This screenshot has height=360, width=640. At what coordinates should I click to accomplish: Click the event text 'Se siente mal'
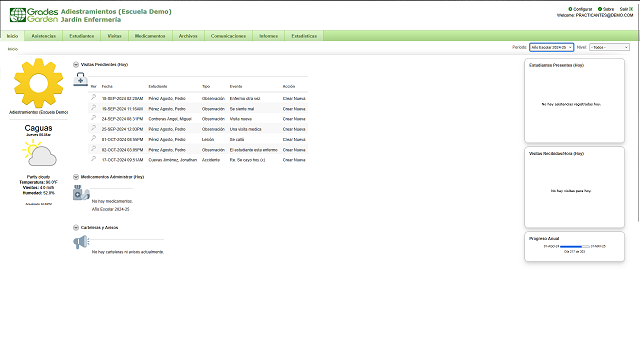242,109
